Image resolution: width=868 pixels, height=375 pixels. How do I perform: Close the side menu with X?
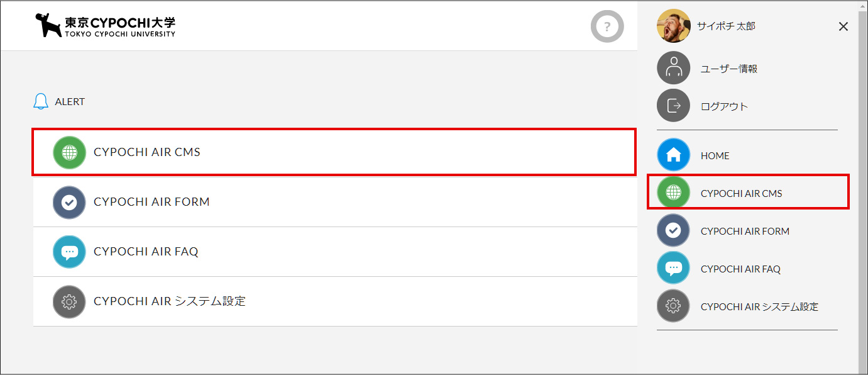843,26
